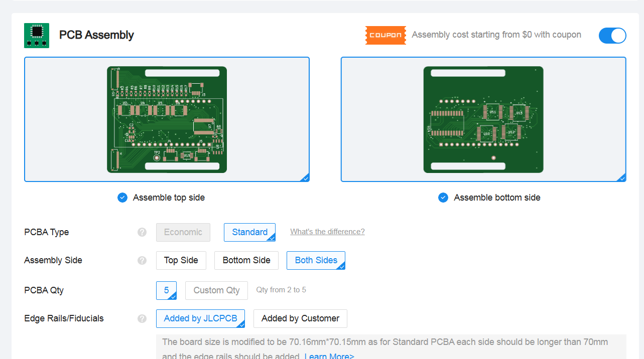
Task: Uncheck Assemble bottom side checkbox
Action: coord(443,198)
